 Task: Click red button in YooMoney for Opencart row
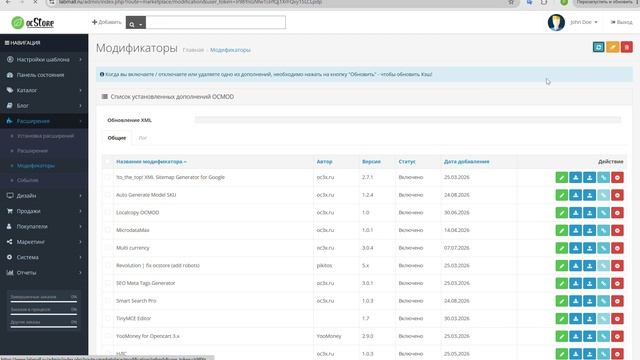(617, 336)
